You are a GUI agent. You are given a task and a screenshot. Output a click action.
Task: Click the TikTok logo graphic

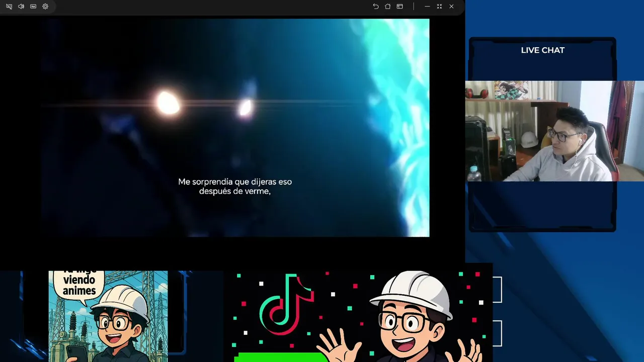[x=287, y=304]
